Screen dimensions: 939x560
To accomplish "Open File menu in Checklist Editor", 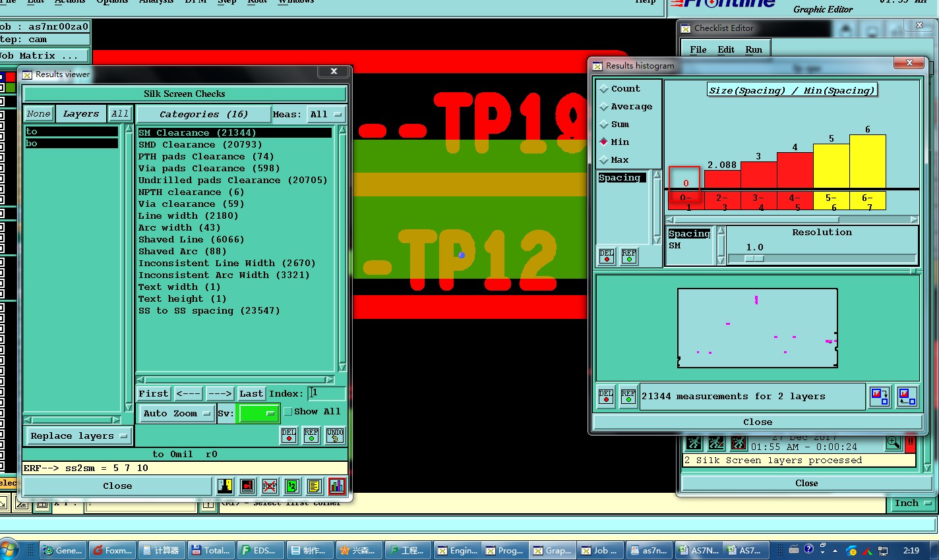I will pos(698,49).
